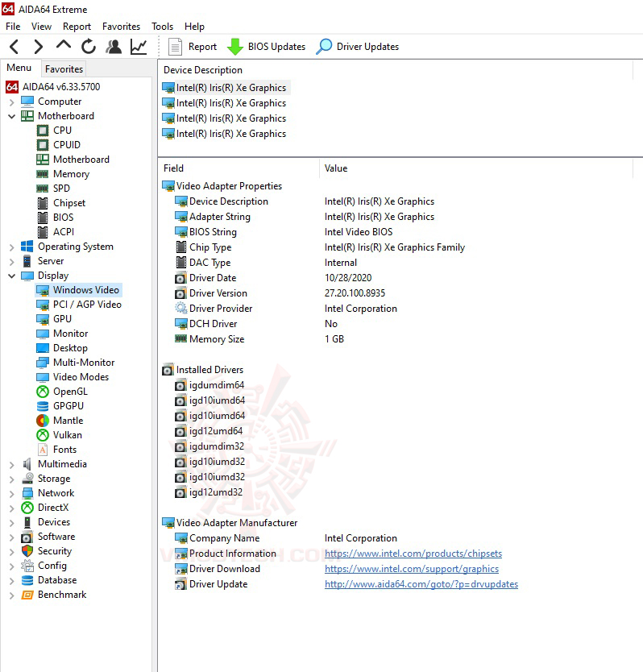Image resolution: width=643 pixels, height=672 pixels.
Task: Click the Benchmark icon in the tree
Action: (27, 595)
